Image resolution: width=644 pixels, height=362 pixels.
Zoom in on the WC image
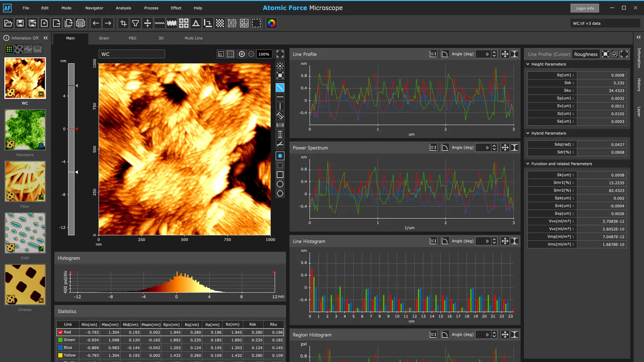(242, 54)
